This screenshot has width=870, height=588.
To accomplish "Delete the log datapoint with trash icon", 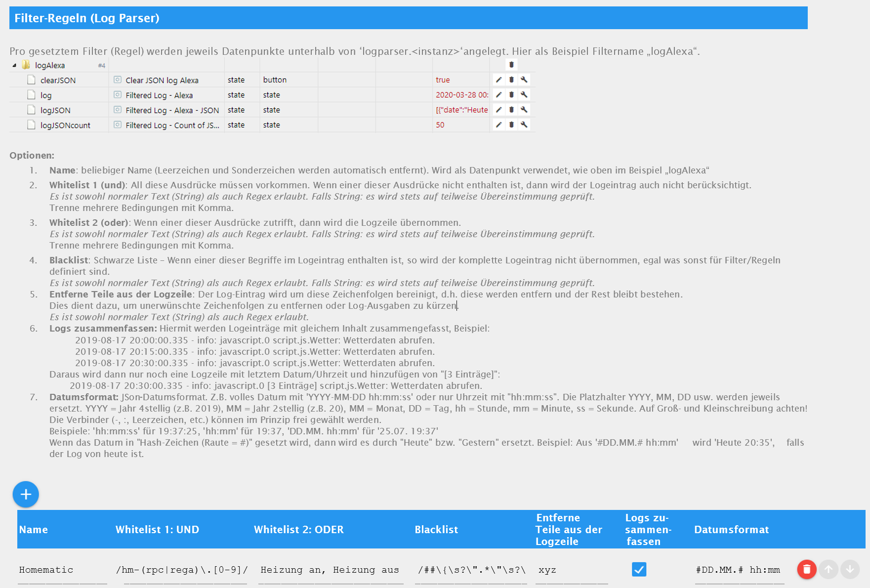I will coord(511,94).
